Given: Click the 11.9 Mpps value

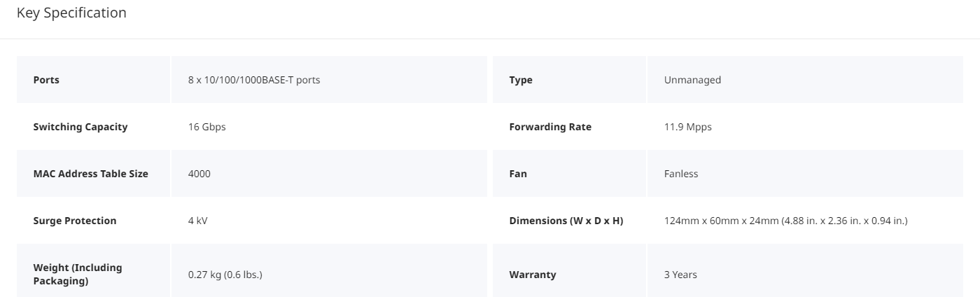Looking at the screenshot, I should point(688,127).
